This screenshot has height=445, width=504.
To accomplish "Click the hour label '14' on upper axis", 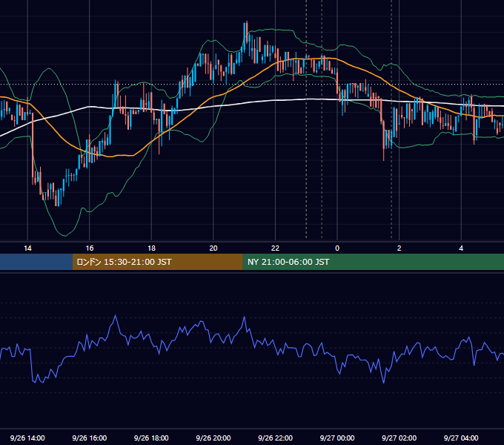I will [27, 248].
